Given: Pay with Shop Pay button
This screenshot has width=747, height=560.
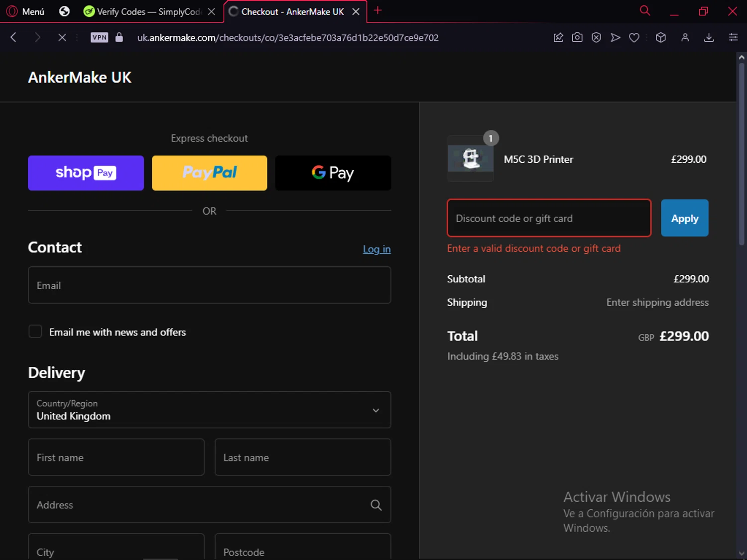Looking at the screenshot, I should [86, 173].
